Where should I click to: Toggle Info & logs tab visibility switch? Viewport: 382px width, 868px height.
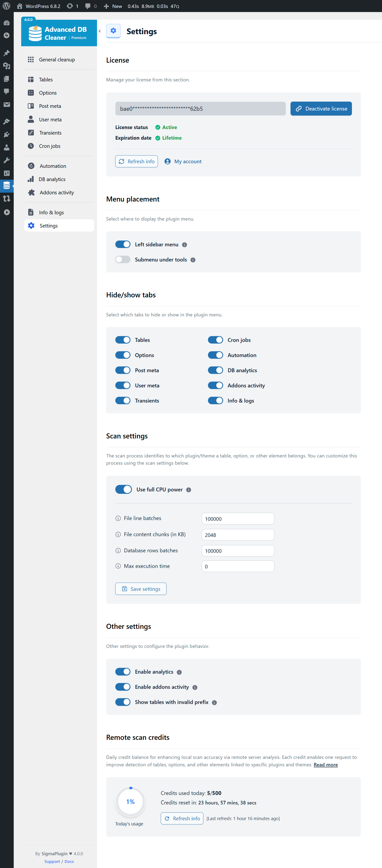[215, 400]
